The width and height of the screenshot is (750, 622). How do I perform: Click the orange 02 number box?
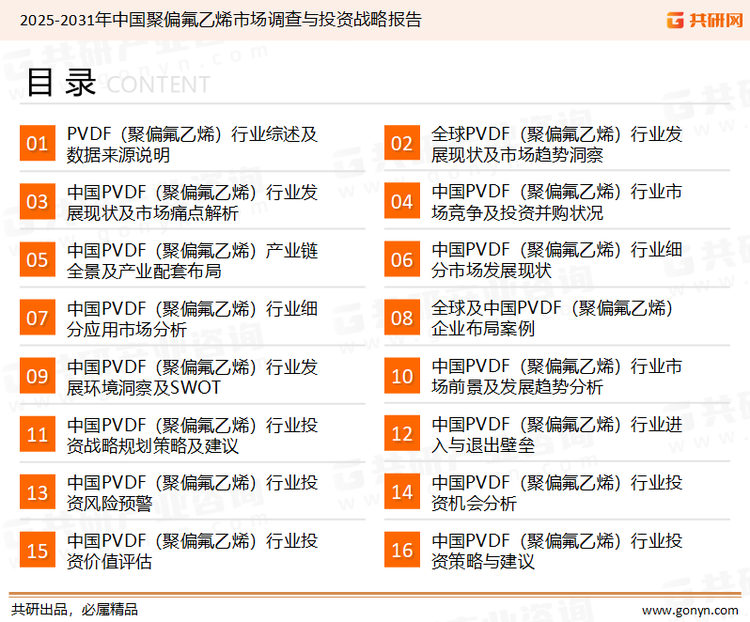point(402,143)
